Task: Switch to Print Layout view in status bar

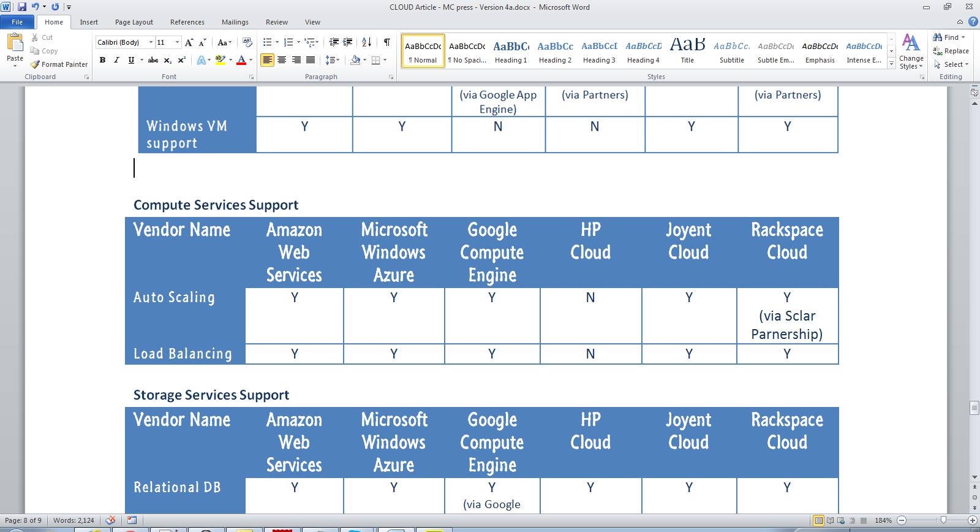Action: click(818, 521)
